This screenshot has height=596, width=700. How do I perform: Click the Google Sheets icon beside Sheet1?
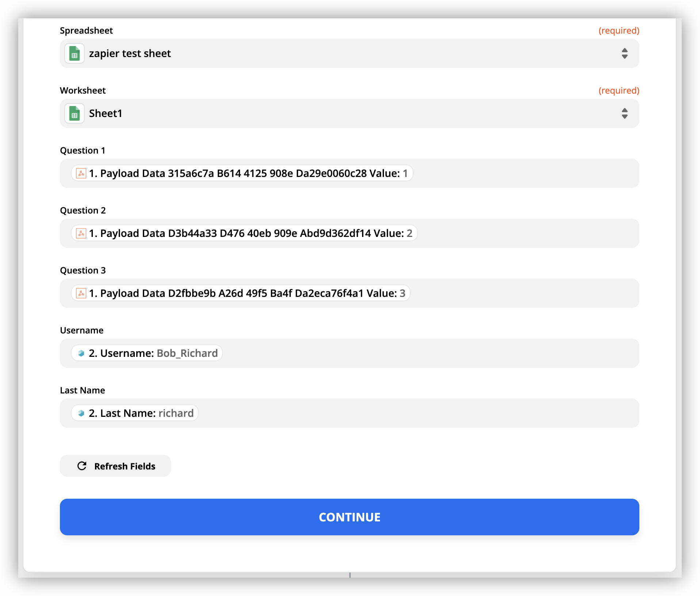coord(75,114)
